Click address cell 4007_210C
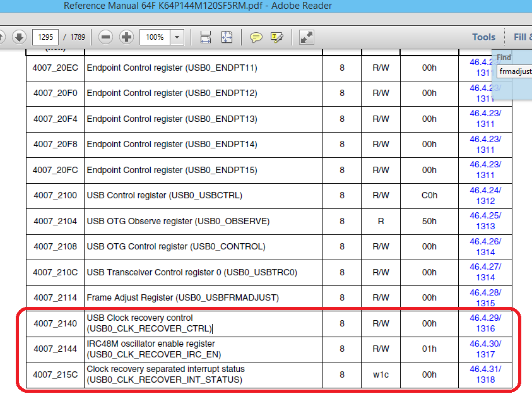The width and height of the screenshot is (532, 401). 56,272
